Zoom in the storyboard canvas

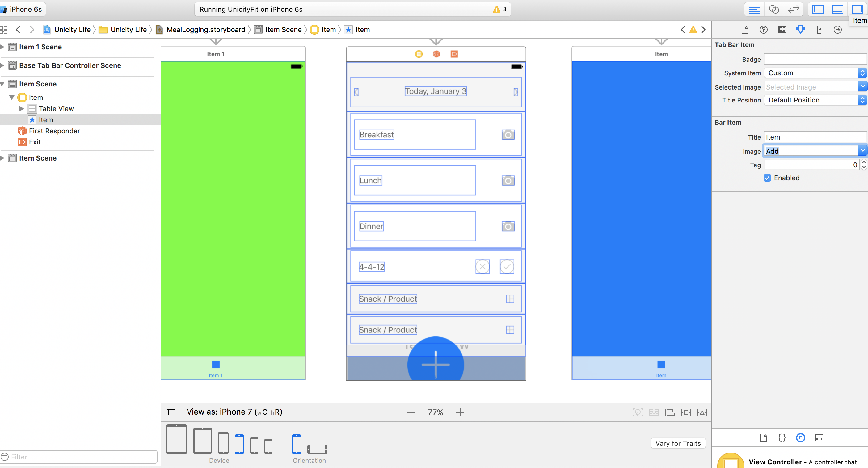[460, 412]
